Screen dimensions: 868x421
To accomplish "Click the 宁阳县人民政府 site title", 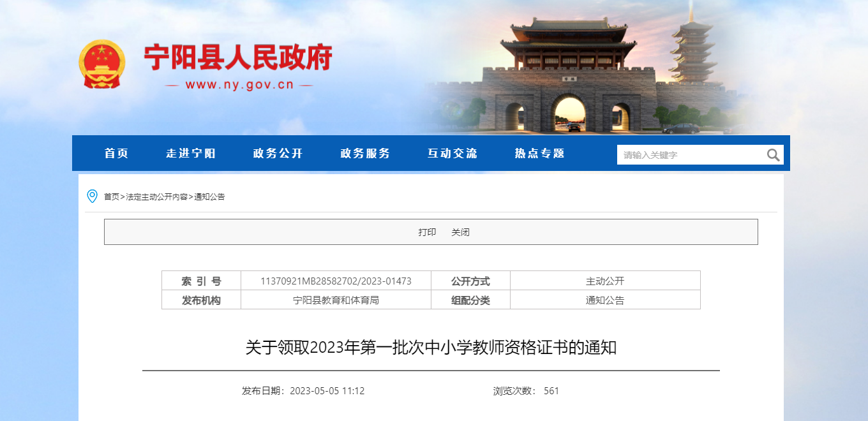I will 238,58.
